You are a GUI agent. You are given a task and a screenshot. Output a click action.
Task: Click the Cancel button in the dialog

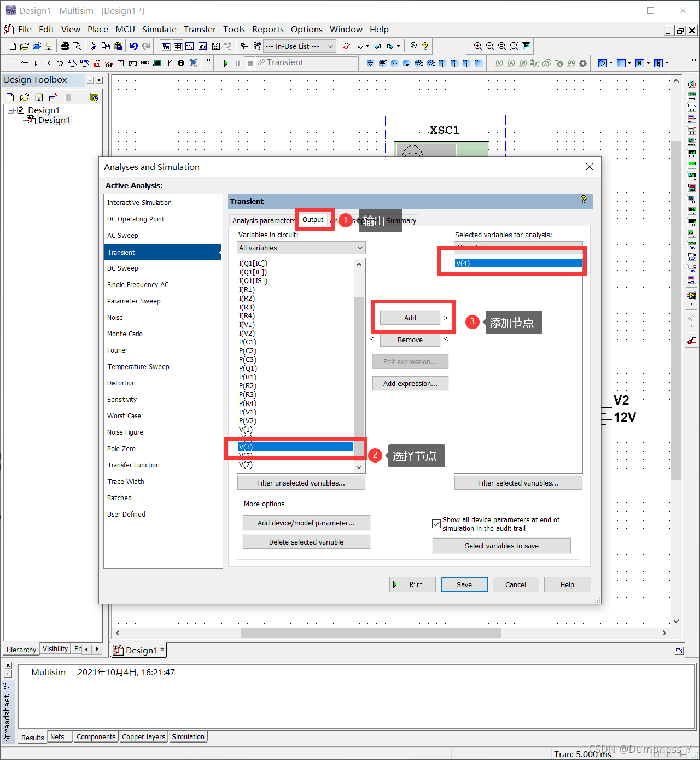(x=516, y=584)
